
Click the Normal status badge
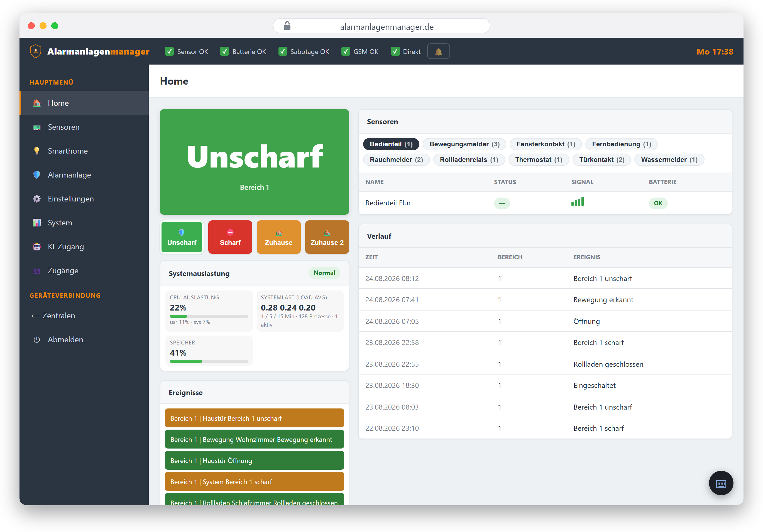(x=324, y=273)
